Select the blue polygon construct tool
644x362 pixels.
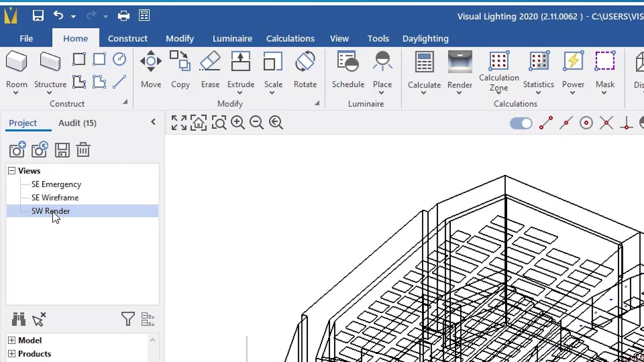tap(99, 82)
